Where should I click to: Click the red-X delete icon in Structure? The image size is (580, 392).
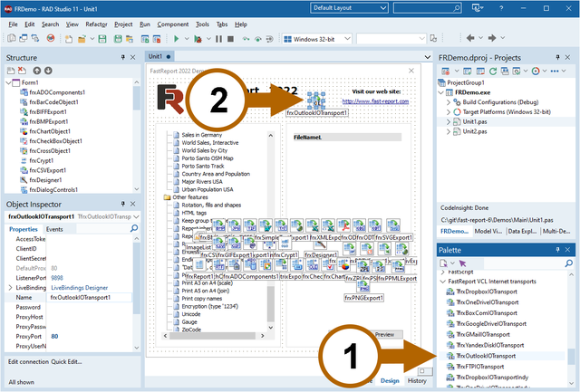click(22, 71)
